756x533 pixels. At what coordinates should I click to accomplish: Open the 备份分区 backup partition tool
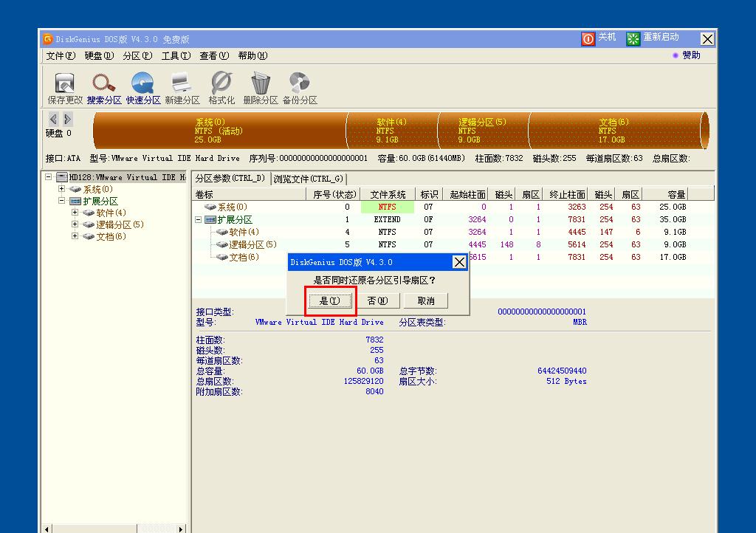tap(300, 83)
